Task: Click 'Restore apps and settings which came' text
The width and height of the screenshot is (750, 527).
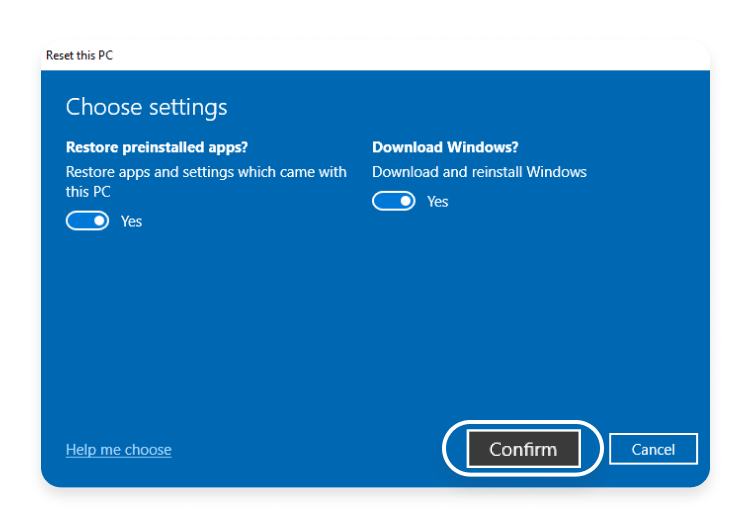Action: [x=190, y=172]
